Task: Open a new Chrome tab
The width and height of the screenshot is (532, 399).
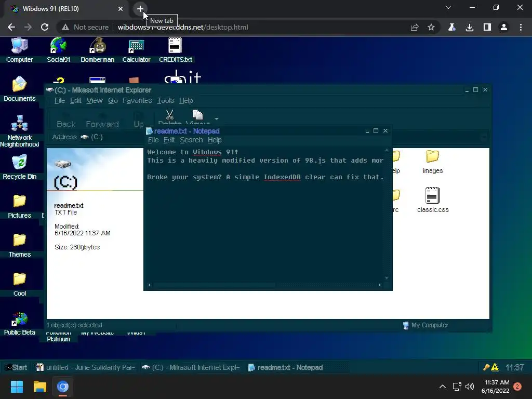Action: [x=140, y=9]
